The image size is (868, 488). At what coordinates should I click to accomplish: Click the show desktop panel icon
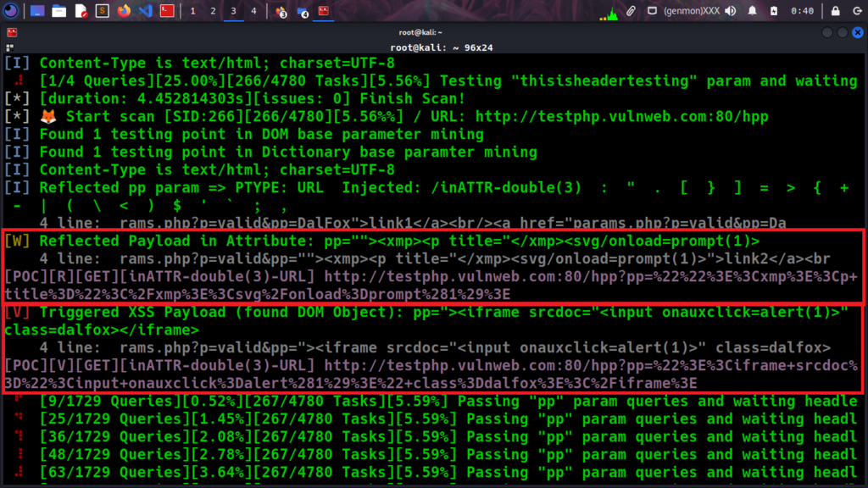tap(36, 11)
